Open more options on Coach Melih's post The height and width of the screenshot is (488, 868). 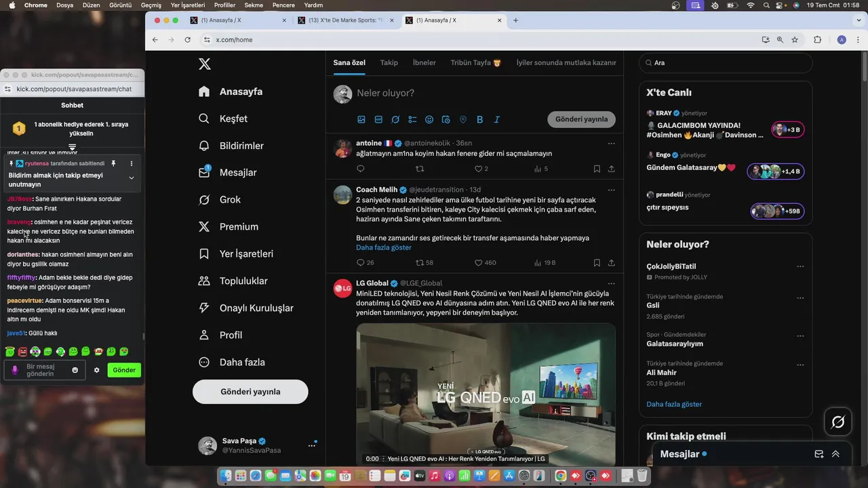click(x=612, y=190)
